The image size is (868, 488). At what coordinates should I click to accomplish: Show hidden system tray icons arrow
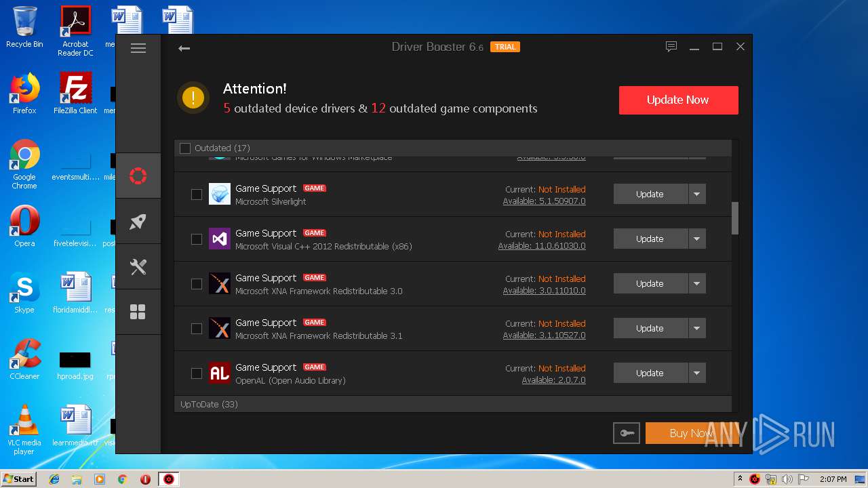[x=739, y=479]
